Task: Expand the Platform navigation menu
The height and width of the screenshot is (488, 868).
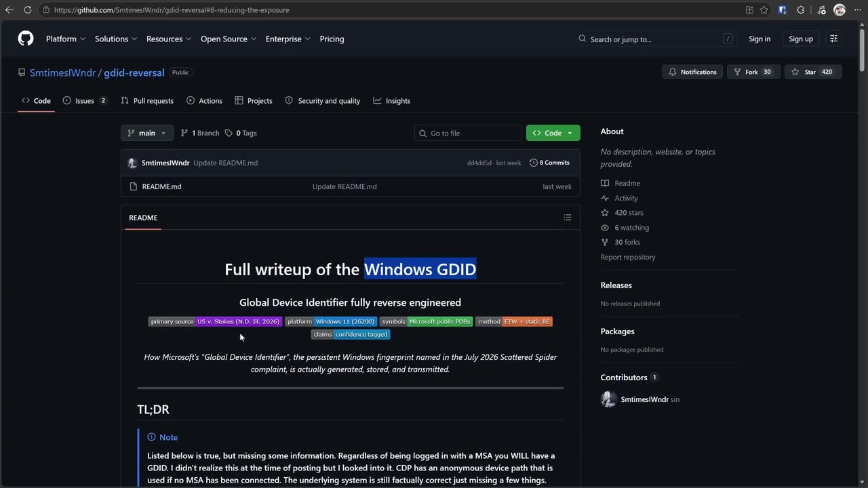Action: pos(66,39)
